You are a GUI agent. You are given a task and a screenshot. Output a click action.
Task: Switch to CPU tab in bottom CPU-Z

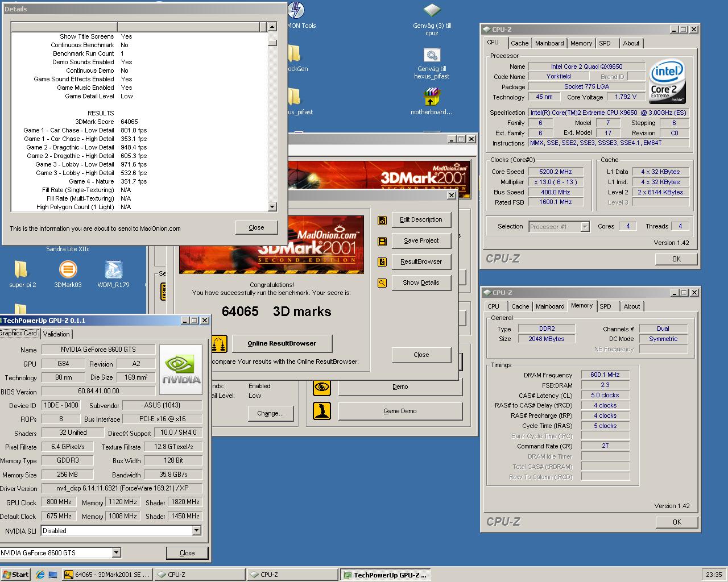494,306
